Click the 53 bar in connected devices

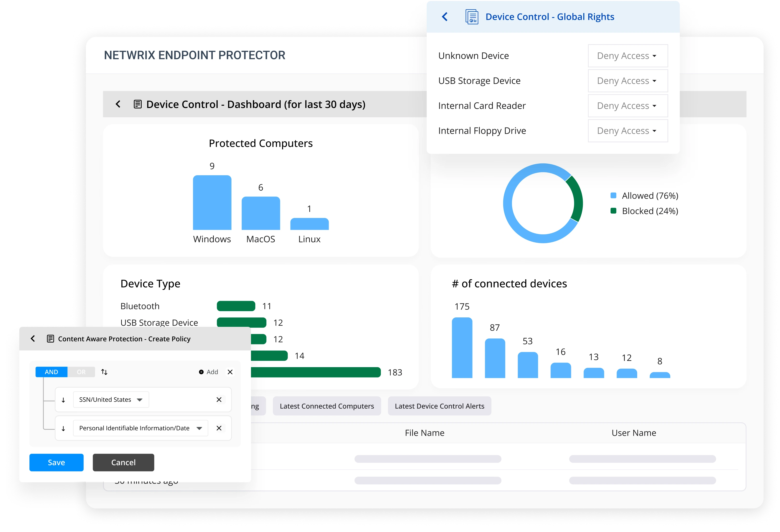(528, 365)
